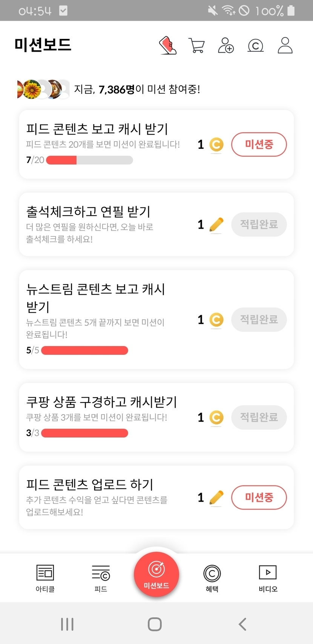Screen dimensions: 313x644
Task: Open the shopping cart icon
Action: click(x=196, y=46)
